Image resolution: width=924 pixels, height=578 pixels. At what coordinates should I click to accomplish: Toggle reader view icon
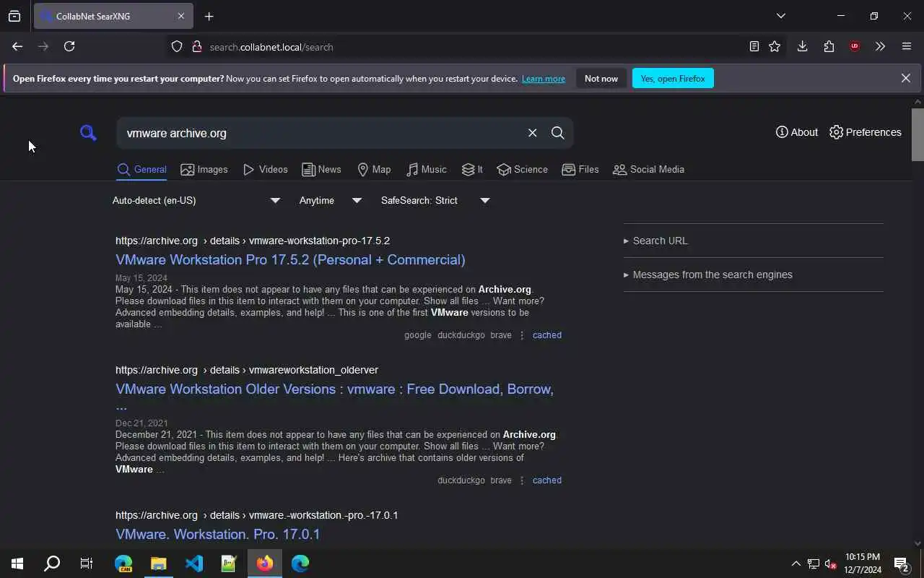(x=754, y=46)
